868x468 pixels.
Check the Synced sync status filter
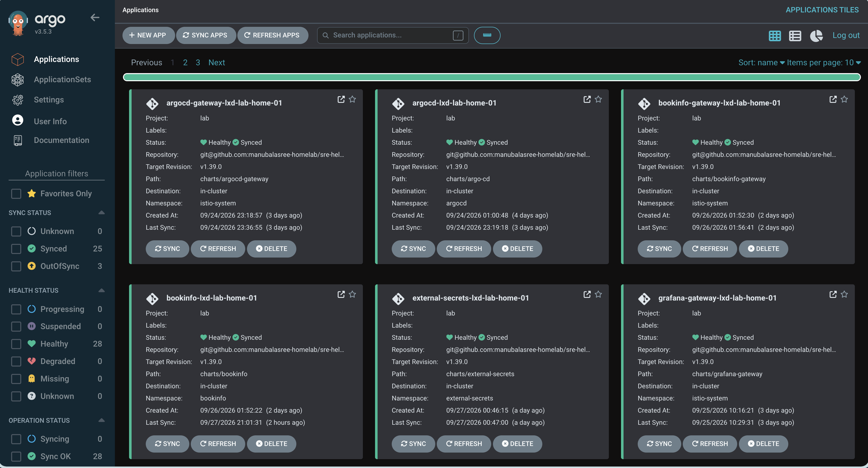[16, 249]
